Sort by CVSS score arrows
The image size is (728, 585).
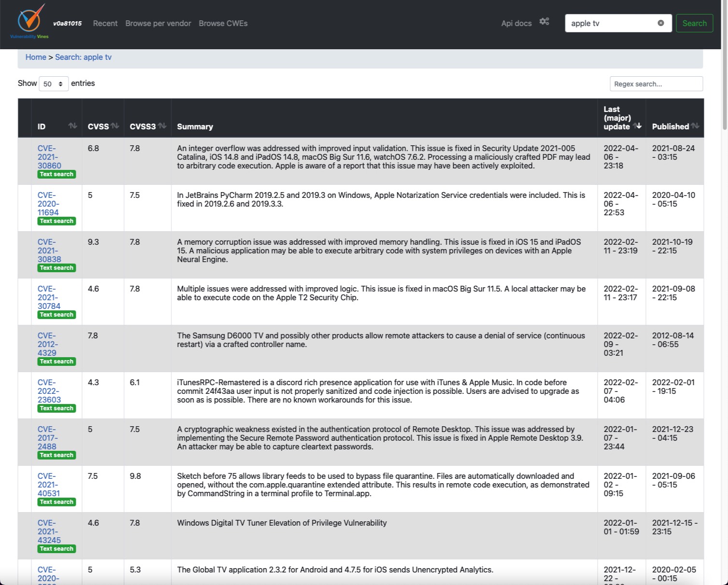click(115, 126)
